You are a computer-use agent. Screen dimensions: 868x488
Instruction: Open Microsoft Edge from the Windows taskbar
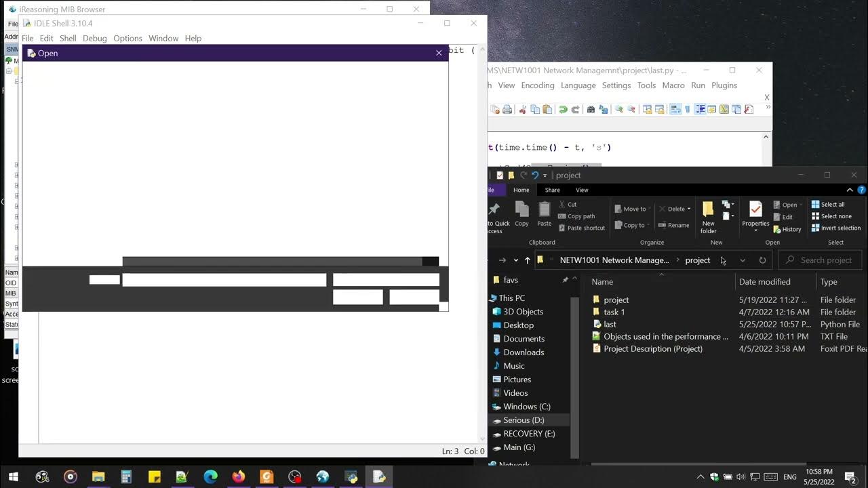point(210,476)
